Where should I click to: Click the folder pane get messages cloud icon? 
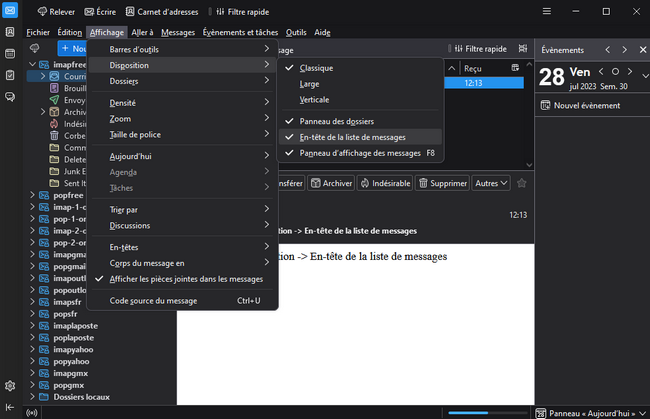[x=35, y=48]
